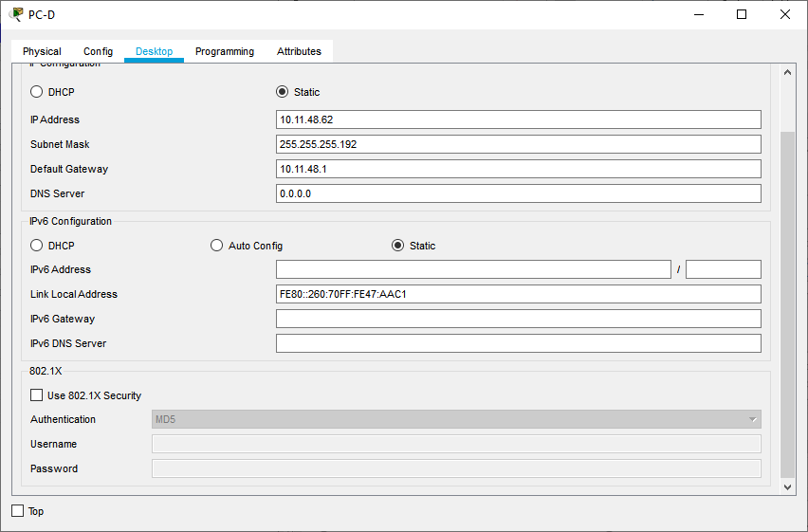Enable Use 802.1X Security checkbox
Image resolution: width=808 pixels, height=532 pixels.
(37, 395)
